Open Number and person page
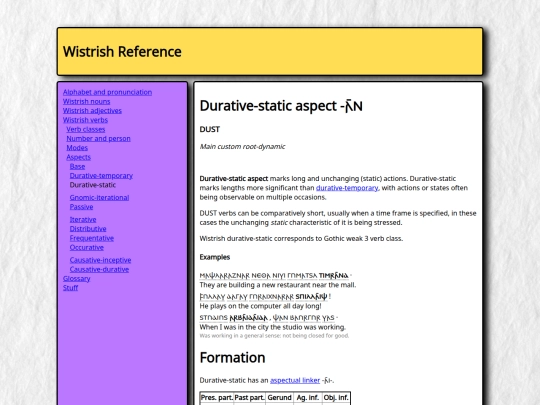Screen dimensions: 540x405 98,139
